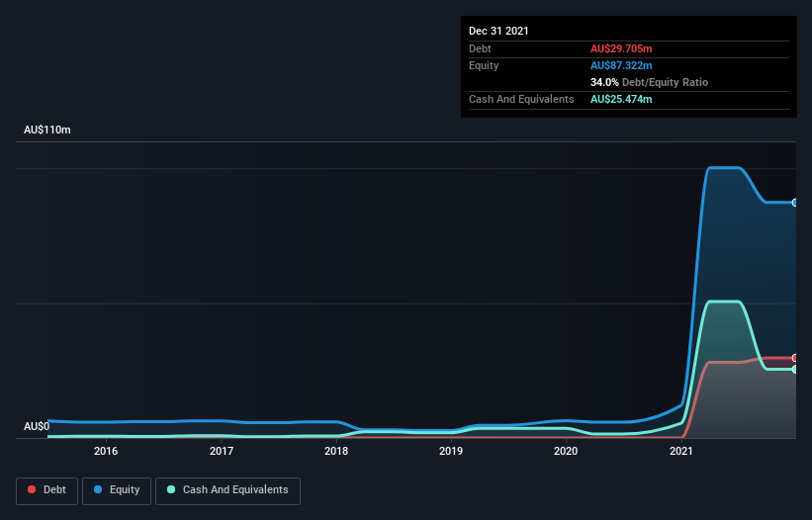Click the teal Cash legend dot

pos(171,489)
